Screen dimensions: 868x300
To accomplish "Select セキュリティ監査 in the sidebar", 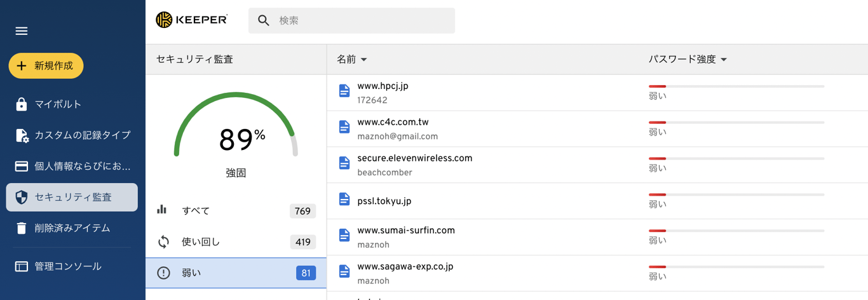I will (x=72, y=198).
